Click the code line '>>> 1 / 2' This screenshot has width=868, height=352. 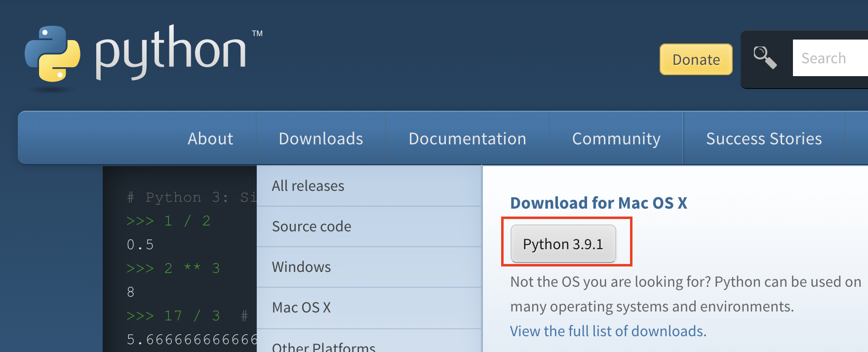click(x=168, y=220)
